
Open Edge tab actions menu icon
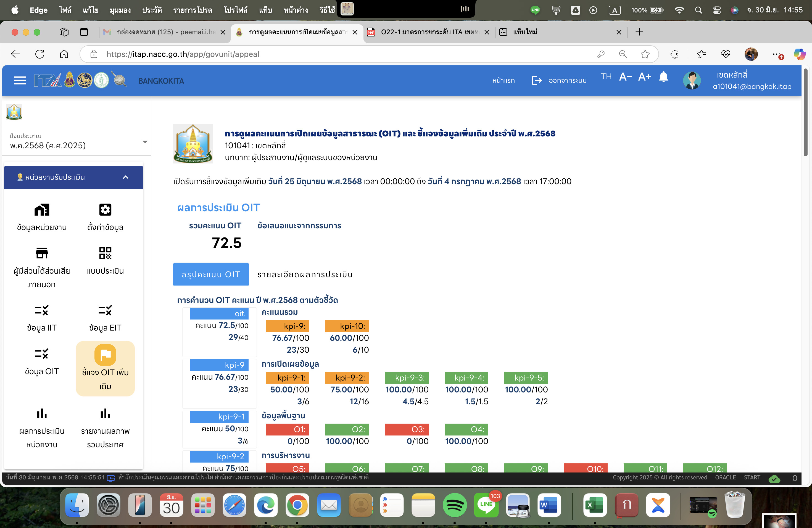click(x=84, y=32)
